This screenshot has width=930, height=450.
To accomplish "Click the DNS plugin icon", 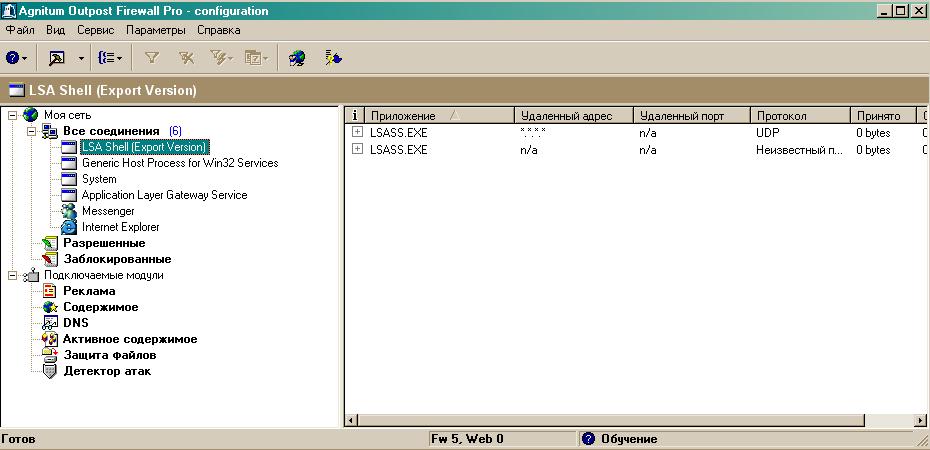I will coord(50,323).
